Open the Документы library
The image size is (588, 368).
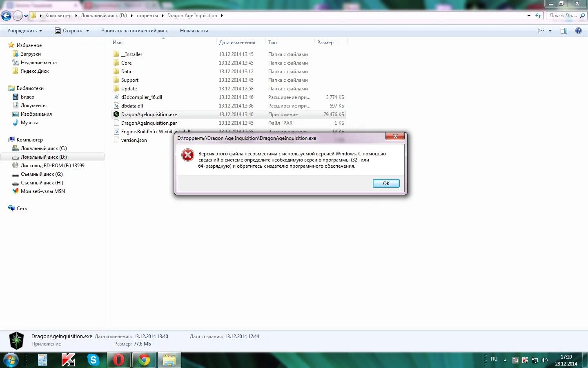click(33, 105)
